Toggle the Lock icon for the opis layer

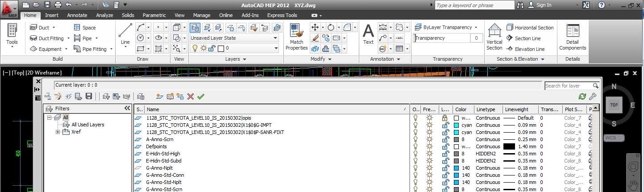(445, 118)
